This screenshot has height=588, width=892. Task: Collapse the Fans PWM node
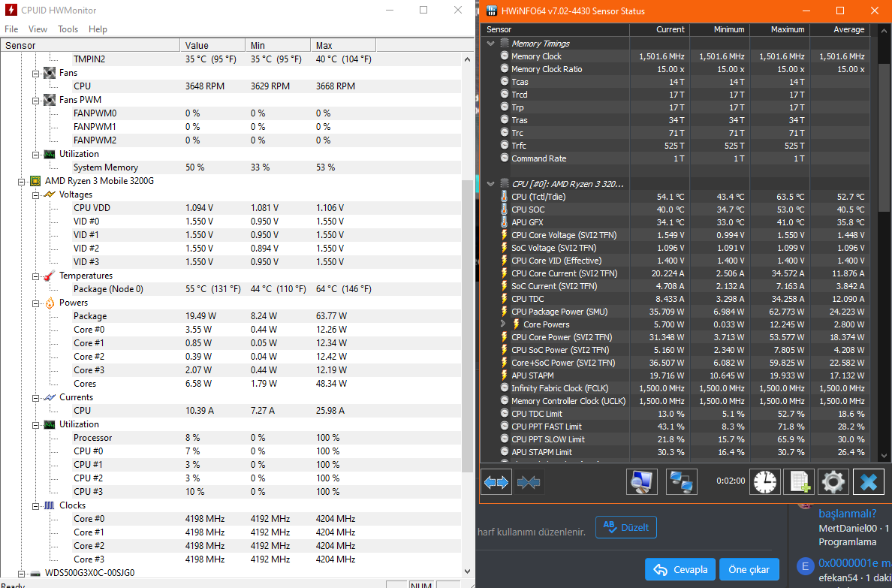pyautogui.click(x=36, y=101)
